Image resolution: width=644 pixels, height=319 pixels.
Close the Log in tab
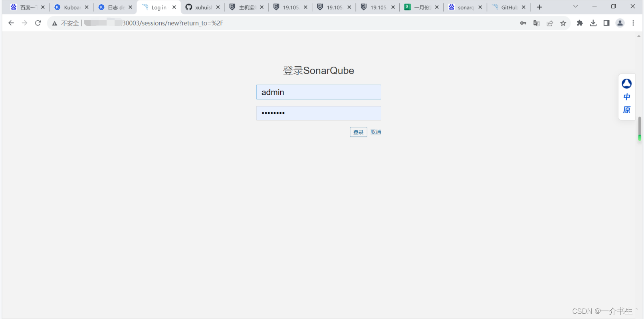point(174,7)
